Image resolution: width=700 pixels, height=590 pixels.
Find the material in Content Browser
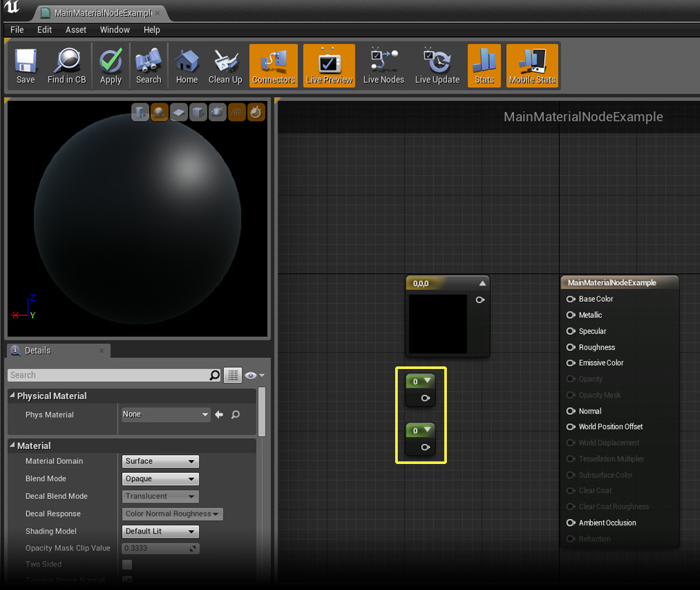(x=67, y=65)
